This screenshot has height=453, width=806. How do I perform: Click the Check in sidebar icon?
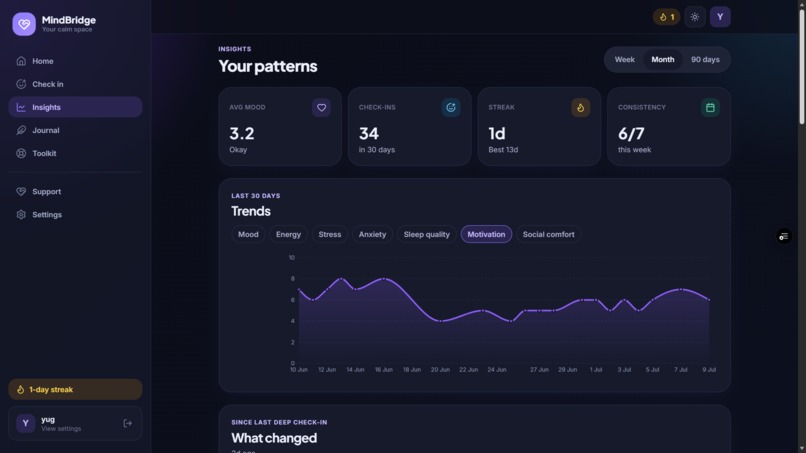[21, 84]
